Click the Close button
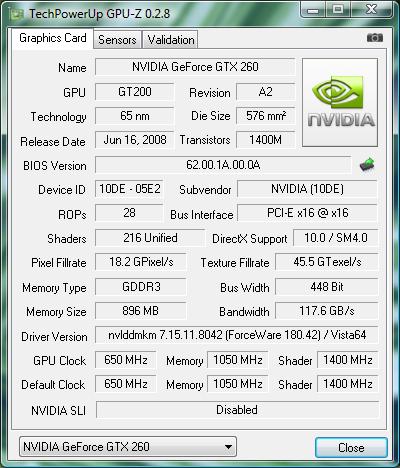 [x=351, y=447]
